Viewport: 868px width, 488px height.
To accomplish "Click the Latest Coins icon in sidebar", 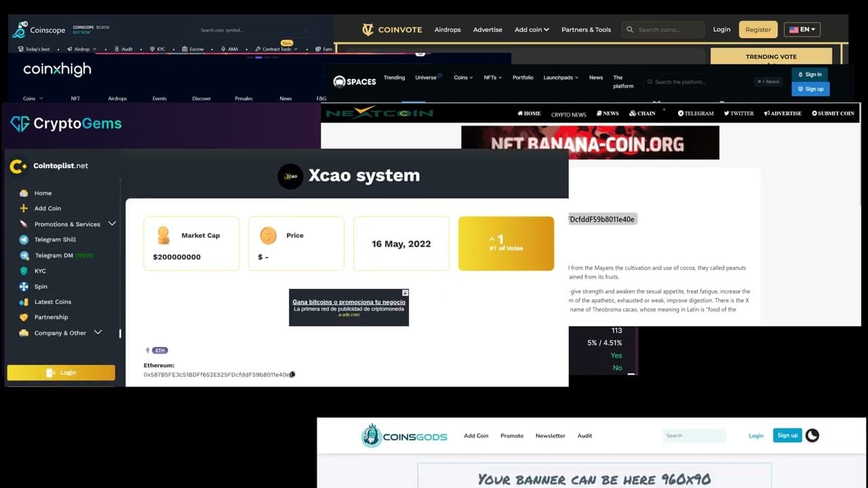I will point(24,302).
